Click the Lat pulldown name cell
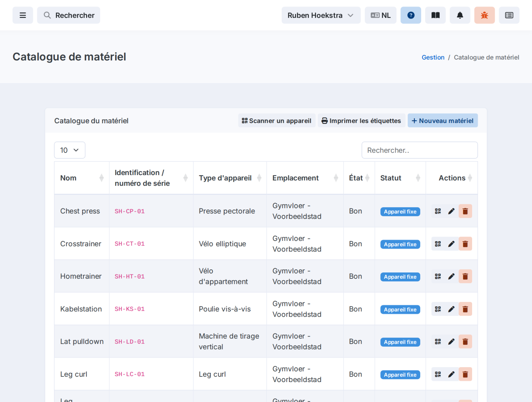Image resolution: width=532 pixels, height=402 pixels. coord(82,342)
